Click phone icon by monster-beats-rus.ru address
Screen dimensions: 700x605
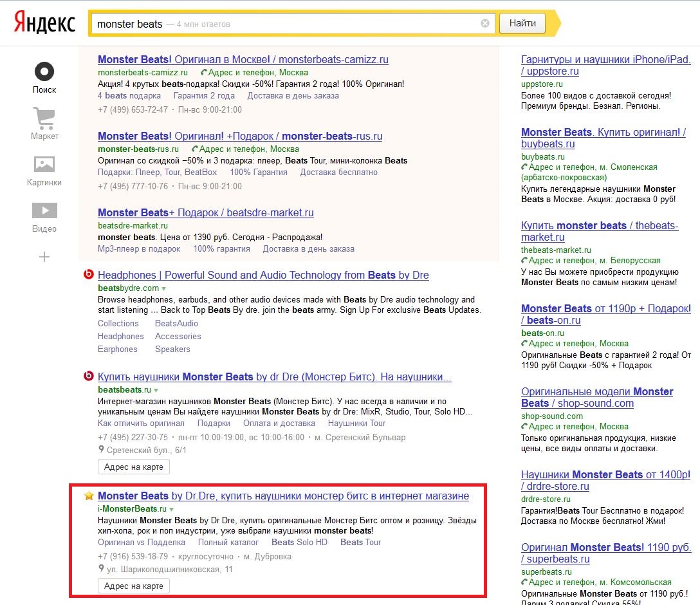195,149
